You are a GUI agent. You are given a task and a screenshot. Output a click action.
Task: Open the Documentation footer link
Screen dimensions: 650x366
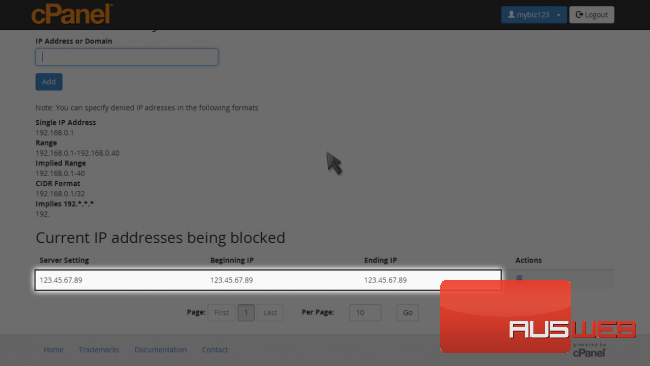[x=160, y=349]
